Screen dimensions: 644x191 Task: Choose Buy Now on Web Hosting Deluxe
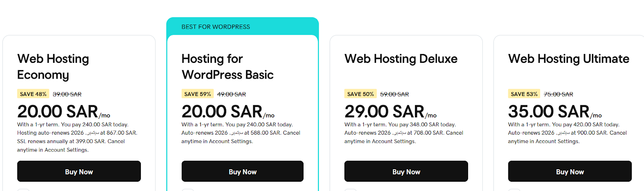406,172
